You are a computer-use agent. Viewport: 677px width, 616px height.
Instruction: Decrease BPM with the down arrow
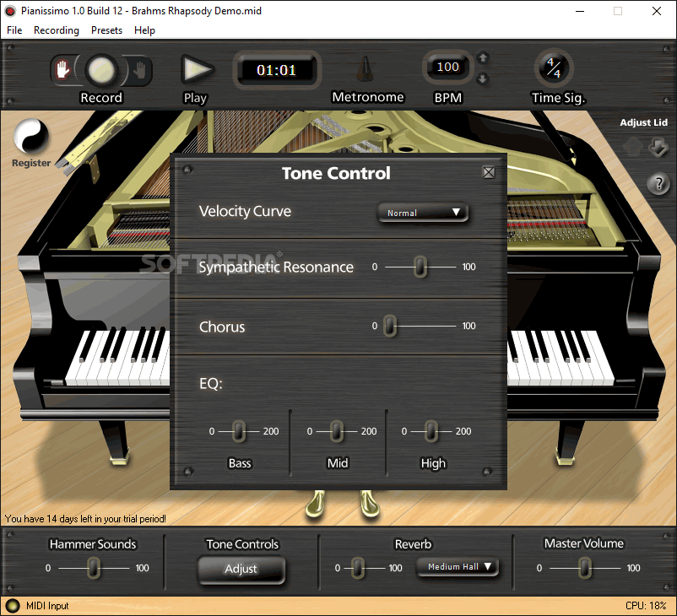[x=483, y=78]
